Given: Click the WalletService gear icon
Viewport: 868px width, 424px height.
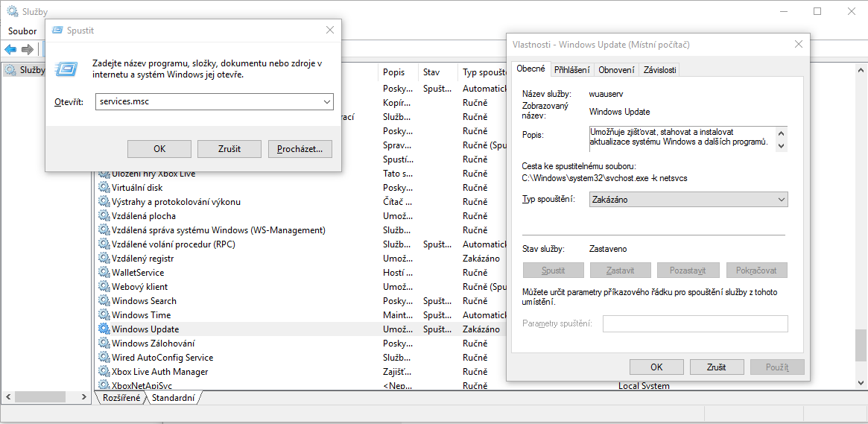Looking at the screenshot, I should point(104,272).
